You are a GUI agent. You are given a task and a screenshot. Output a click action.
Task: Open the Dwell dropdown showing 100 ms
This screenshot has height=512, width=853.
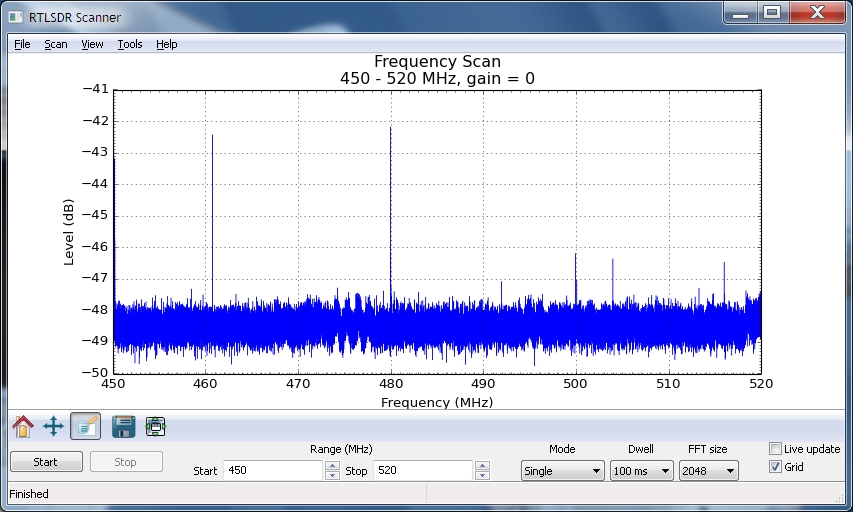click(641, 471)
